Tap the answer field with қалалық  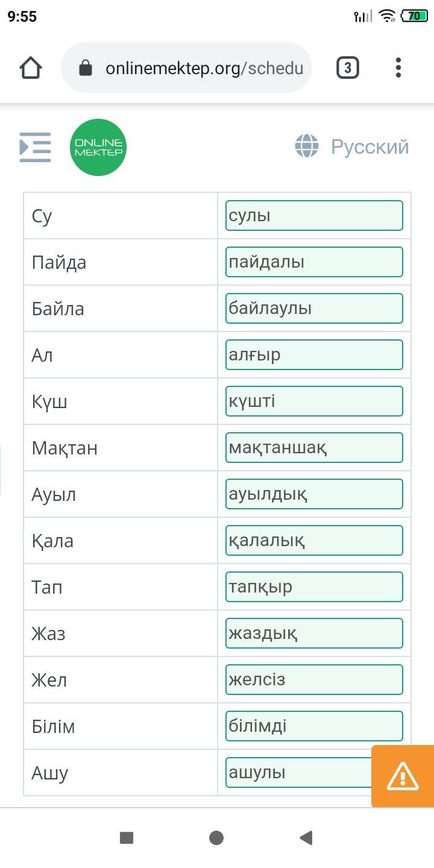314,541
